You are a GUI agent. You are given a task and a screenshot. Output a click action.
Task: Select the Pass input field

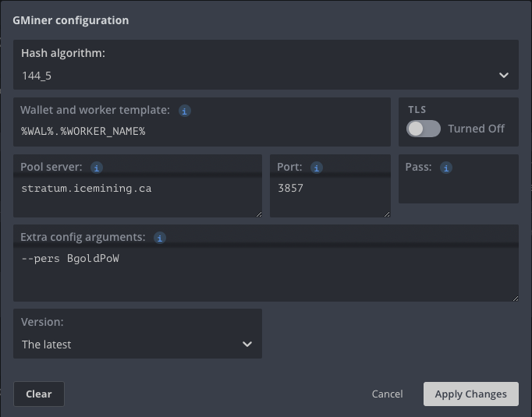[x=458, y=189]
